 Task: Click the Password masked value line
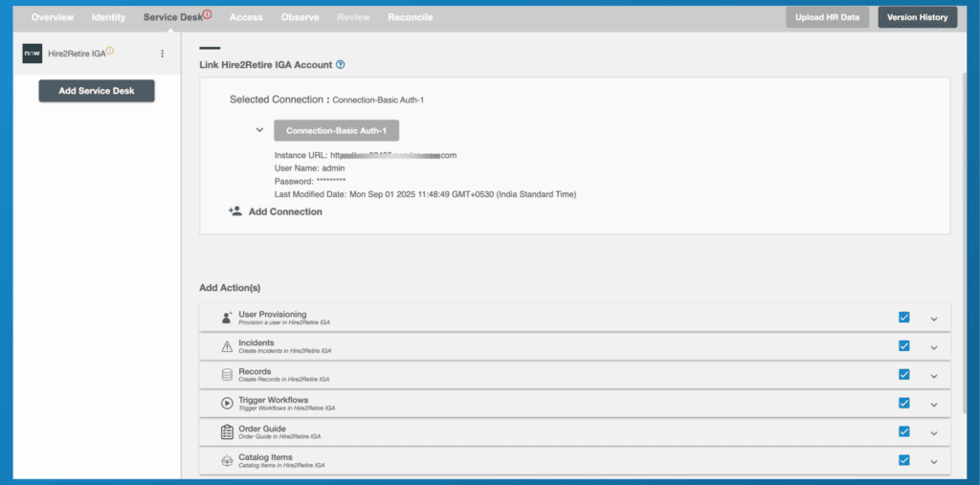click(310, 181)
